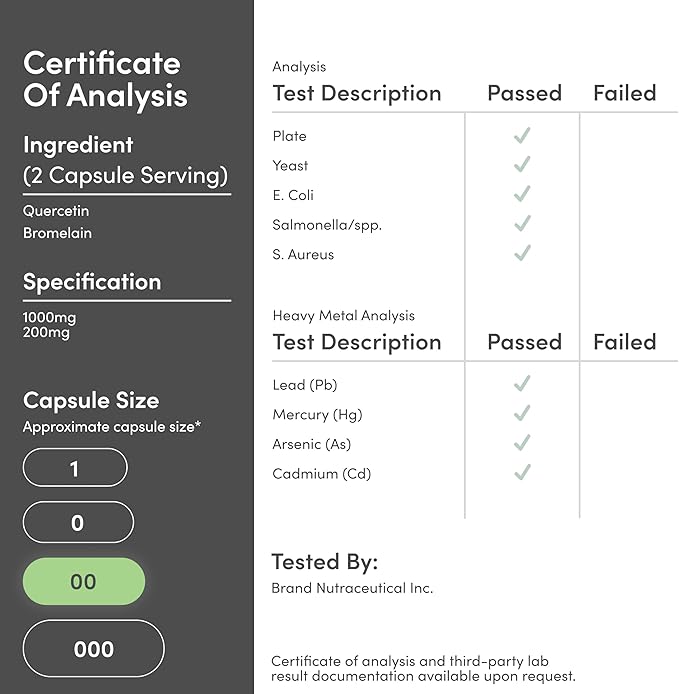679x694 pixels.
Task: Click the E. Coli passed checkmark
Action: pos(521,195)
